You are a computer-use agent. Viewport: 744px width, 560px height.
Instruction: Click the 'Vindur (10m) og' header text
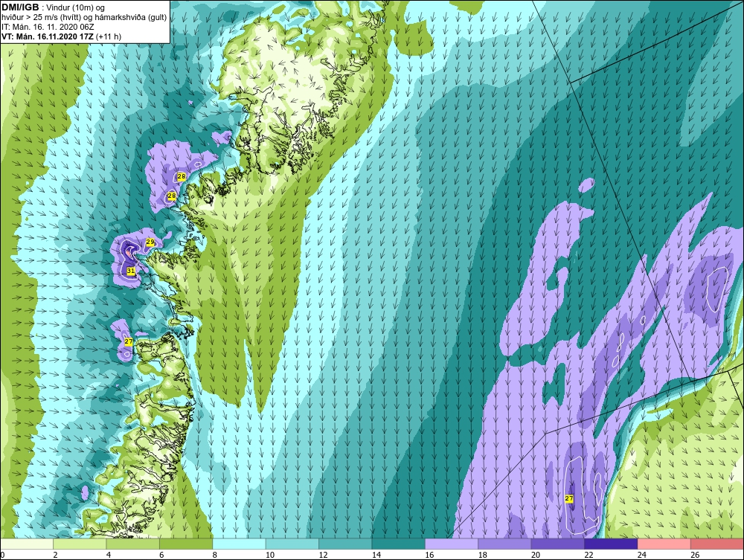coord(77,8)
